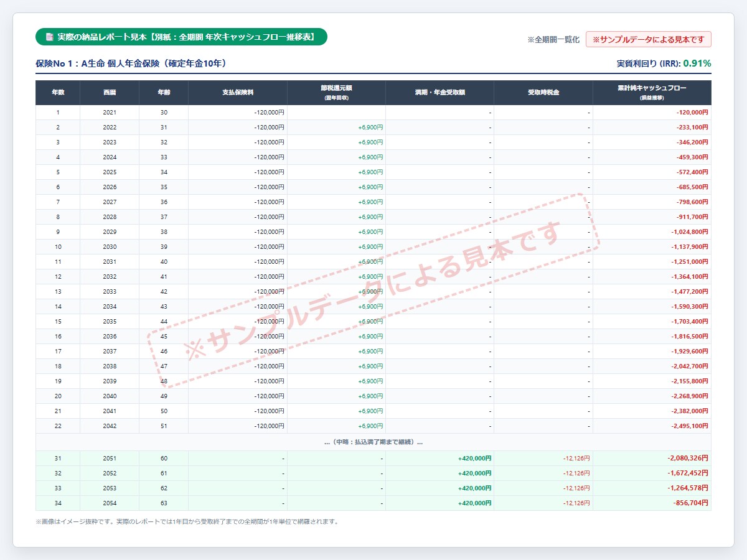
Task: Click cumulative value -856,704円
Action: click(x=690, y=503)
